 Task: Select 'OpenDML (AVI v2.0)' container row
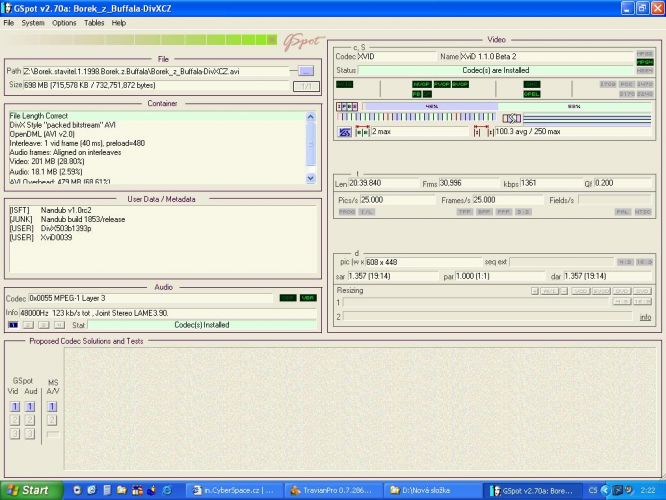[x=156, y=134]
